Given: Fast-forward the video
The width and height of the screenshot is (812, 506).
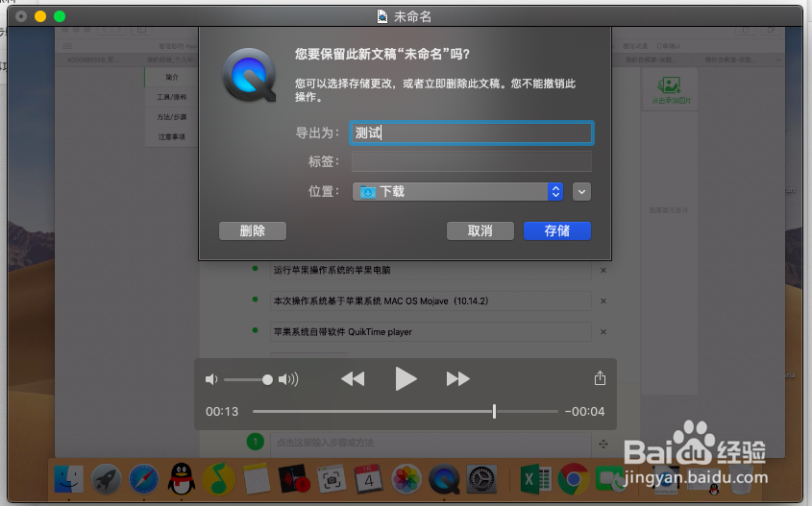Looking at the screenshot, I should click(457, 378).
